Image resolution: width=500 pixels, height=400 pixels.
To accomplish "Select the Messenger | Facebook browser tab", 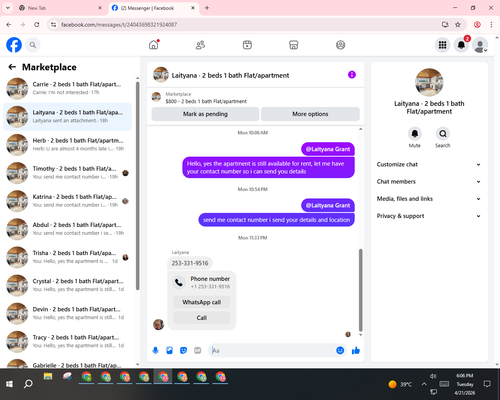I will (x=153, y=8).
